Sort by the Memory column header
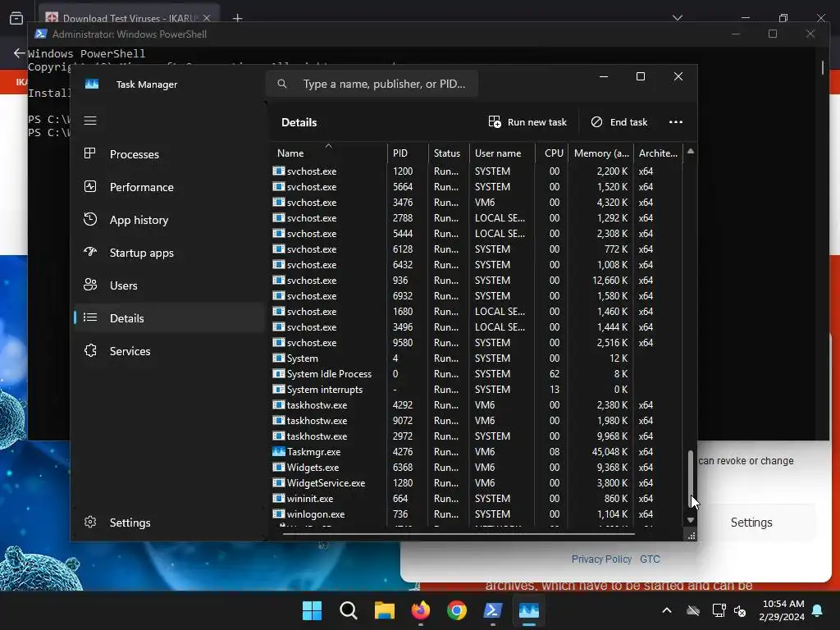 point(600,153)
